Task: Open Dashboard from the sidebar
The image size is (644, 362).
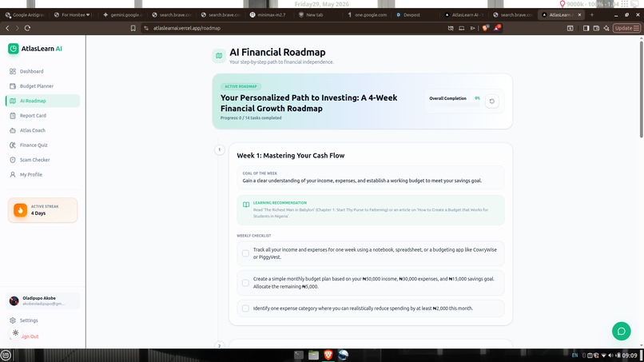Action: (x=42, y=71)
